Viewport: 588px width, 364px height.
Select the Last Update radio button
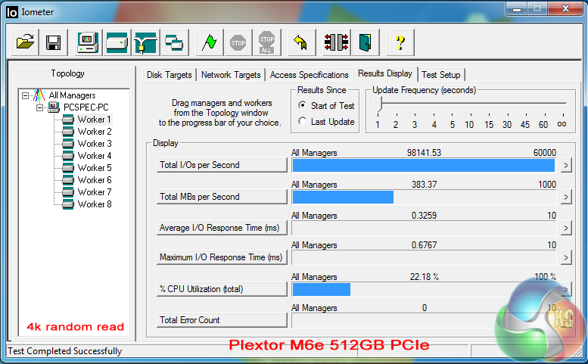pos(302,121)
